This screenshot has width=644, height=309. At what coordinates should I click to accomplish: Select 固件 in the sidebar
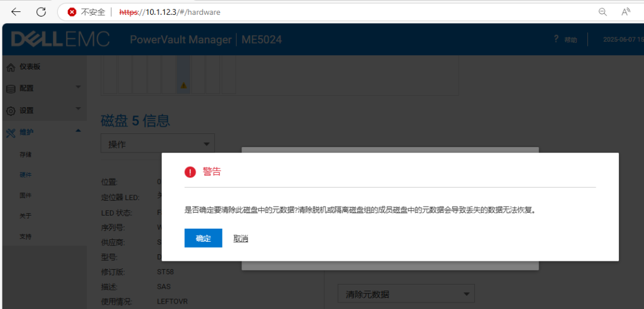pos(26,195)
